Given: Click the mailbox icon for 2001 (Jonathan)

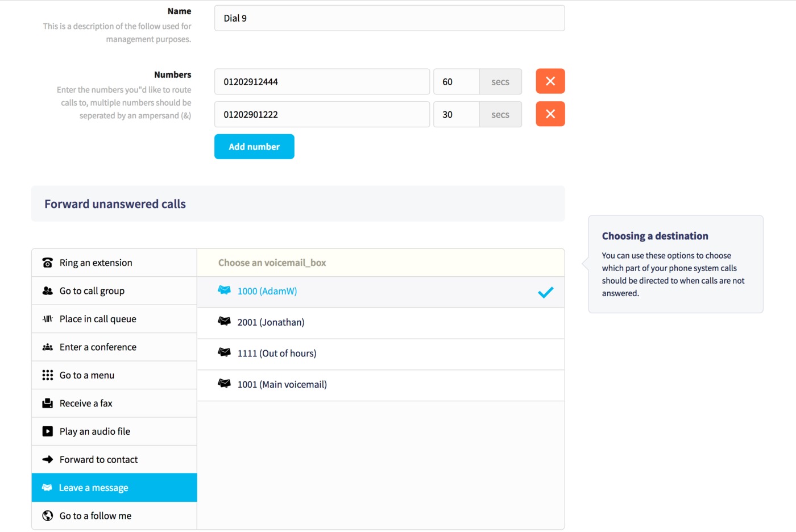Looking at the screenshot, I should [225, 322].
